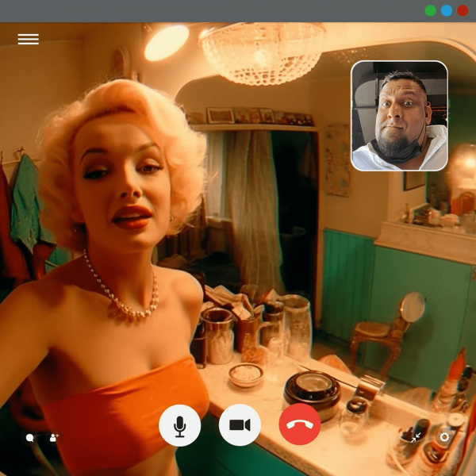The width and height of the screenshot is (476, 476).
Task: Exit fullscreen using the collapse arrows icon
Action: pyautogui.click(x=416, y=437)
